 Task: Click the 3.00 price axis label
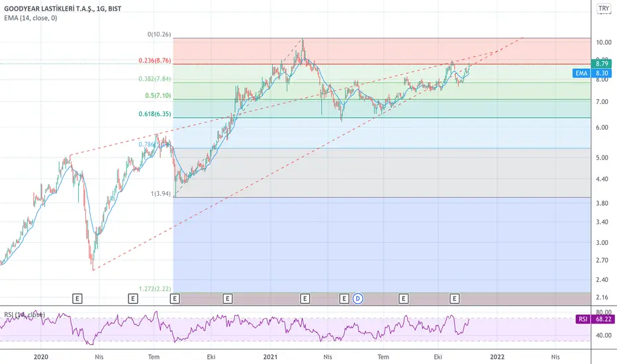pyautogui.click(x=602, y=242)
